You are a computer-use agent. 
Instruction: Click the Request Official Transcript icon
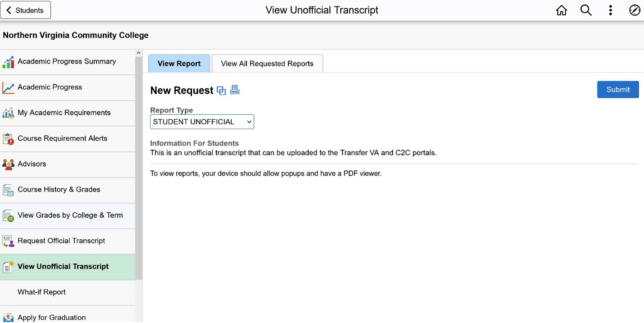point(8,242)
